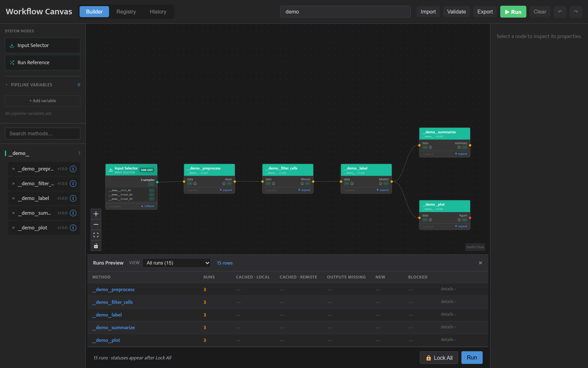Viewport: 588px width, 368px height.
Task: Open info icon for _demo_plot method
Action: 73,228
